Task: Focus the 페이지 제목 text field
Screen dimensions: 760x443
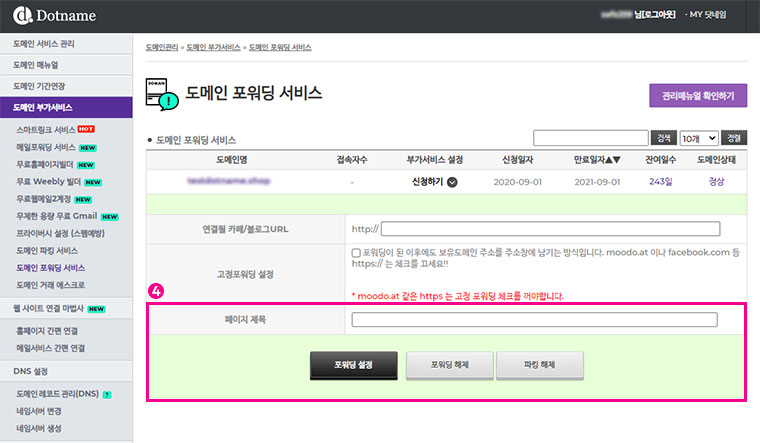Action: pyautogui.click(x=534, y=320)
